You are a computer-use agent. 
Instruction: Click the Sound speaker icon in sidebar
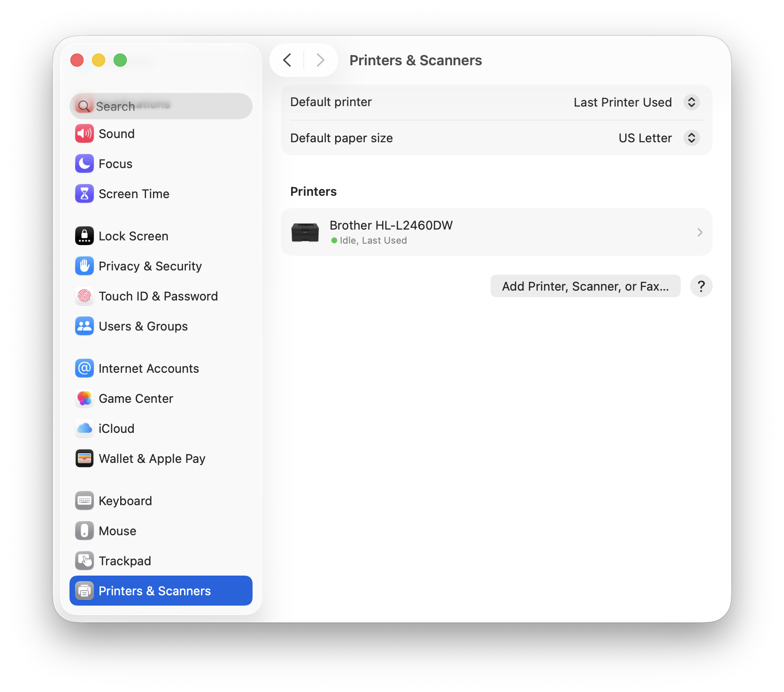click(85, 134)
